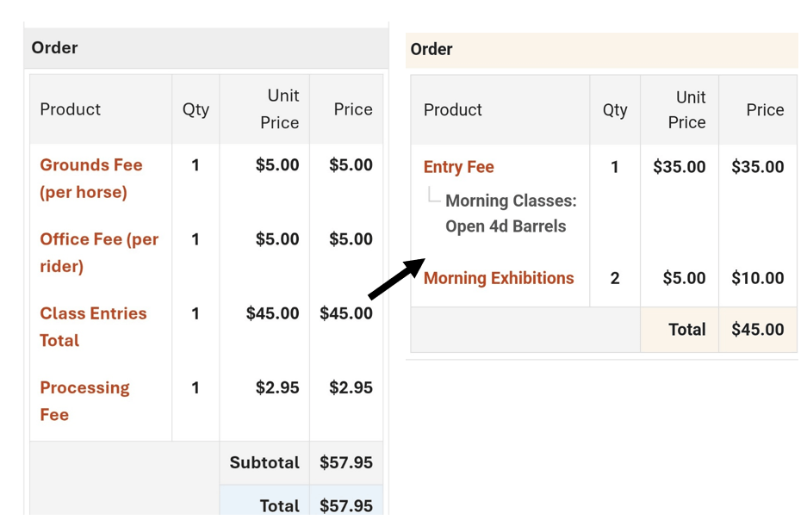807x532 pixels.
Task: Click the $10.00 price for Morning Exhibitions
Action: click(757, 278)
